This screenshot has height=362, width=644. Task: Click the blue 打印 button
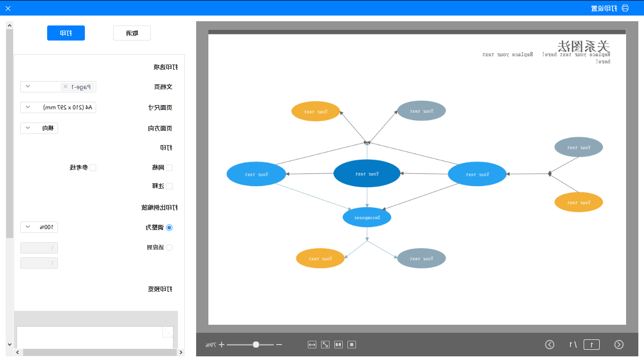(x=66, y=33)
